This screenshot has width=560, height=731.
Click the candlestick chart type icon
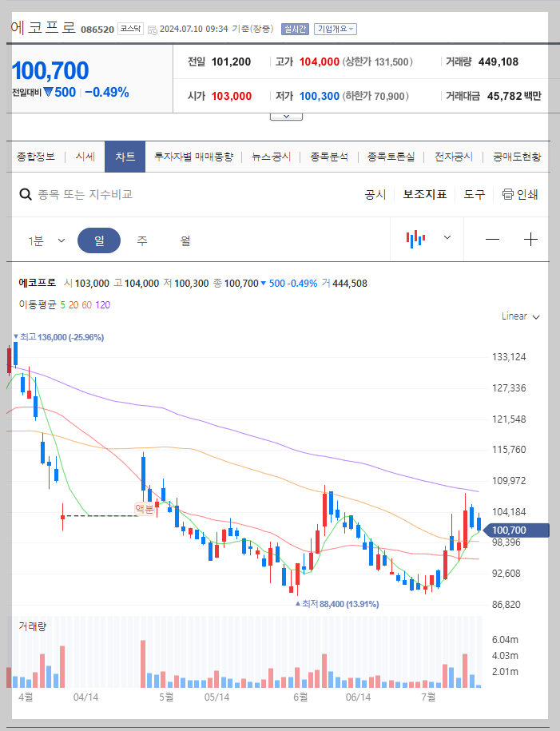[x=415, y=239]
